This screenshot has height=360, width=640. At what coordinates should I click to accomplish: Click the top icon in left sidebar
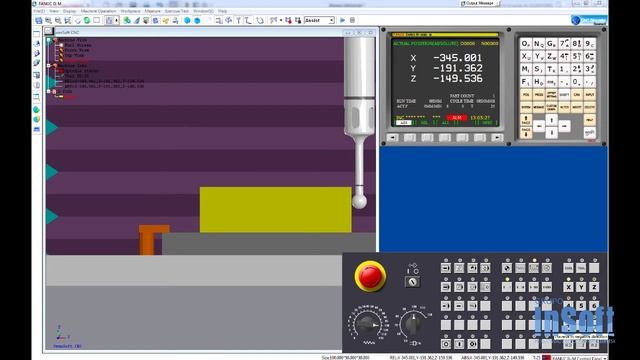click(37, 34)
